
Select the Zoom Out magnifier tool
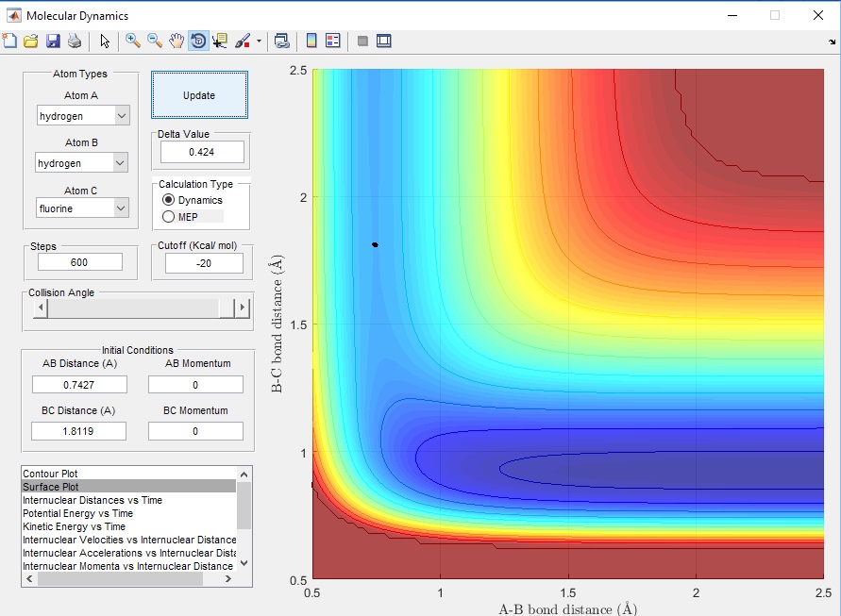click(x=155, y=41)
